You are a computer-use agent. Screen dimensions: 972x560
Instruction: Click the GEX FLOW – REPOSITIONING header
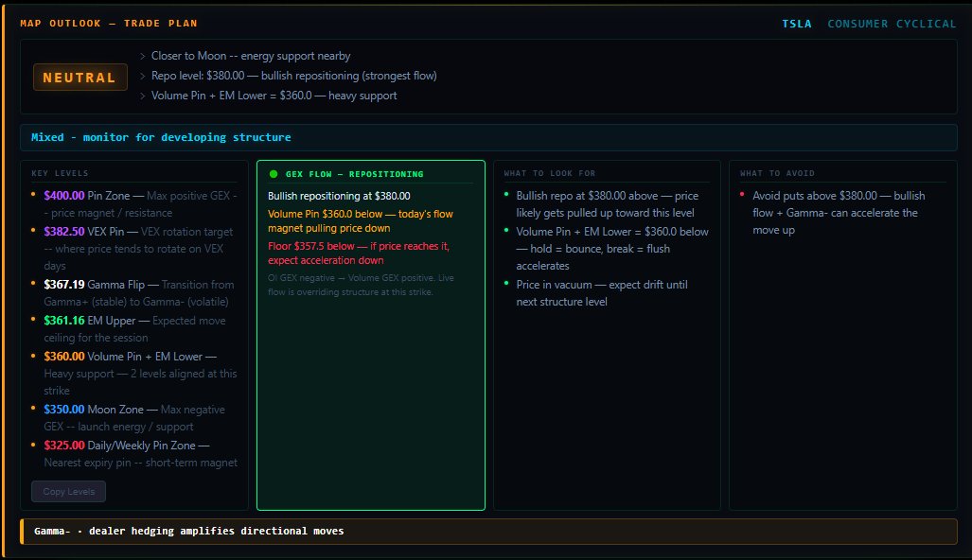[355, 174]
